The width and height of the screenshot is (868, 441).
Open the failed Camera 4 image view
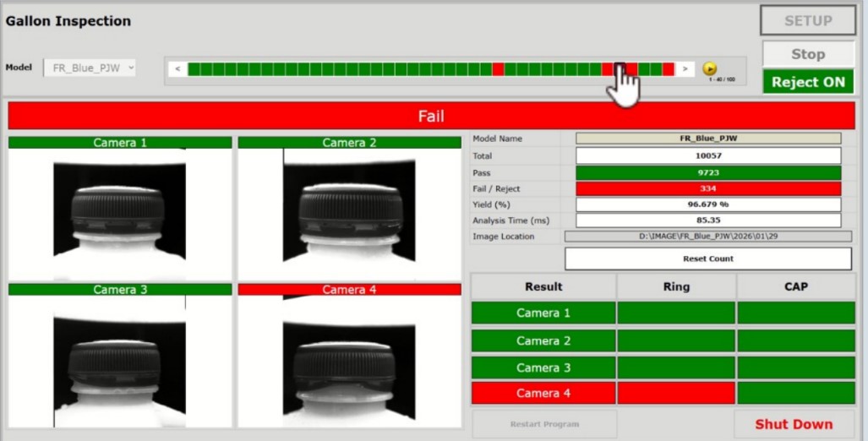tap(349, 360)
